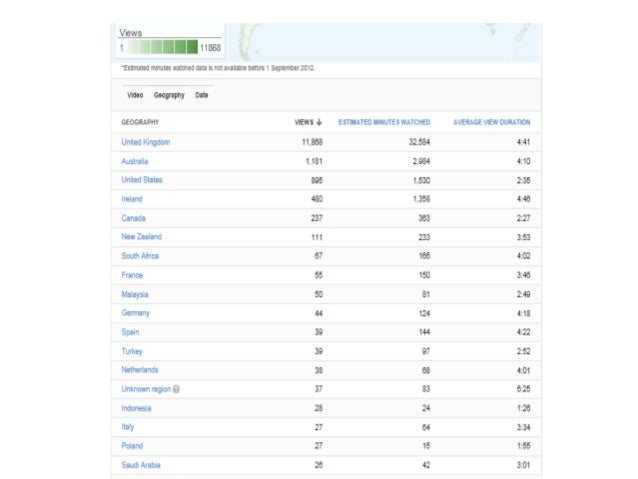
Task: Click the green Views legend color scale
Action: [162, 47]
